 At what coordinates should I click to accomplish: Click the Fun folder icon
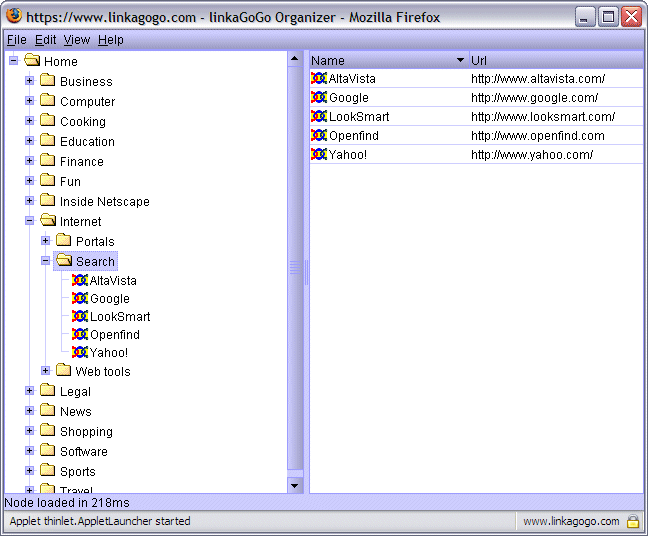tap(48, 180)
